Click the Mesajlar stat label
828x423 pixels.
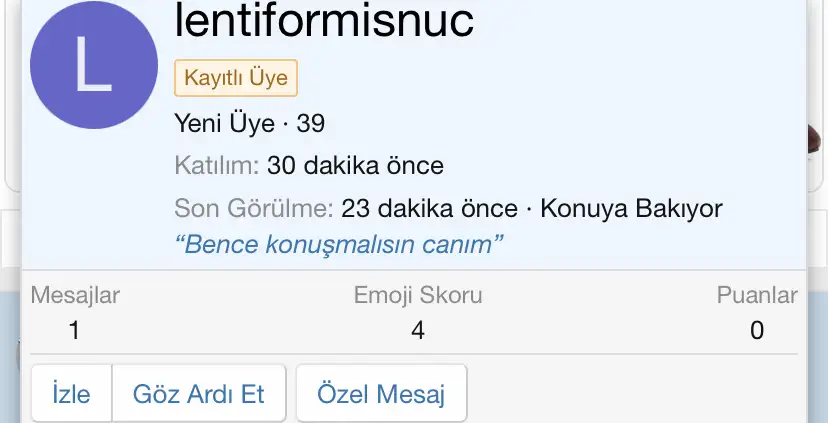(x=76, y=295)
